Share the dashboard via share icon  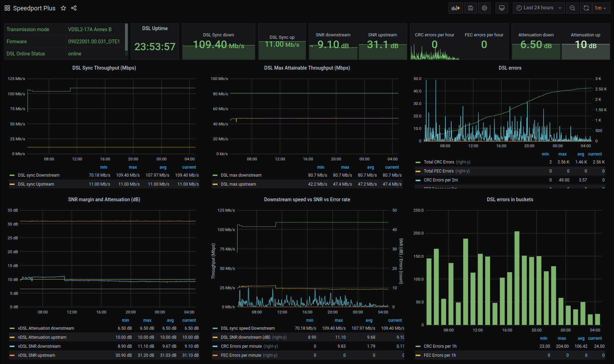(74, 8)
